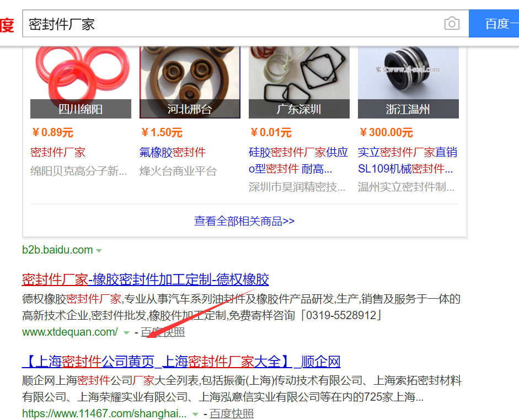Screen dimensions: 519x420
Task: Expand the dropdown arrow beside 11467.com URL
Action: pos(195,414)
